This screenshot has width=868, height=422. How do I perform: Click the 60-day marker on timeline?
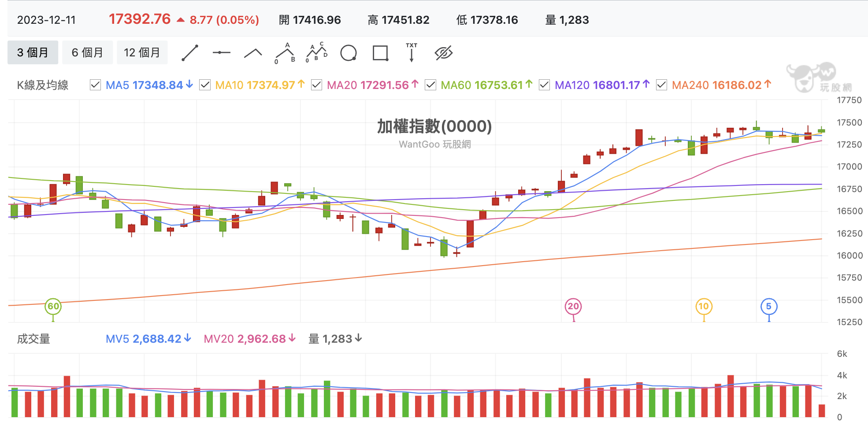coord(53,307)
